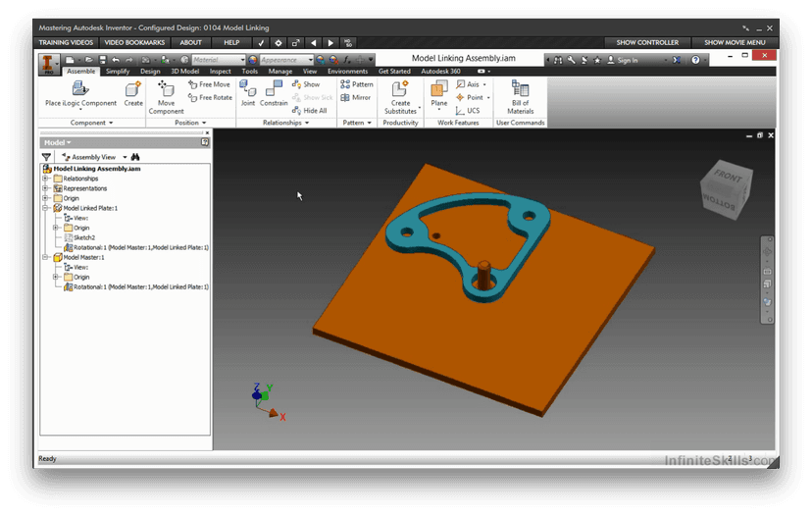Expand the Relationships folder node
This screenshot has width=812, height=515.
click(x=45, y=179)
